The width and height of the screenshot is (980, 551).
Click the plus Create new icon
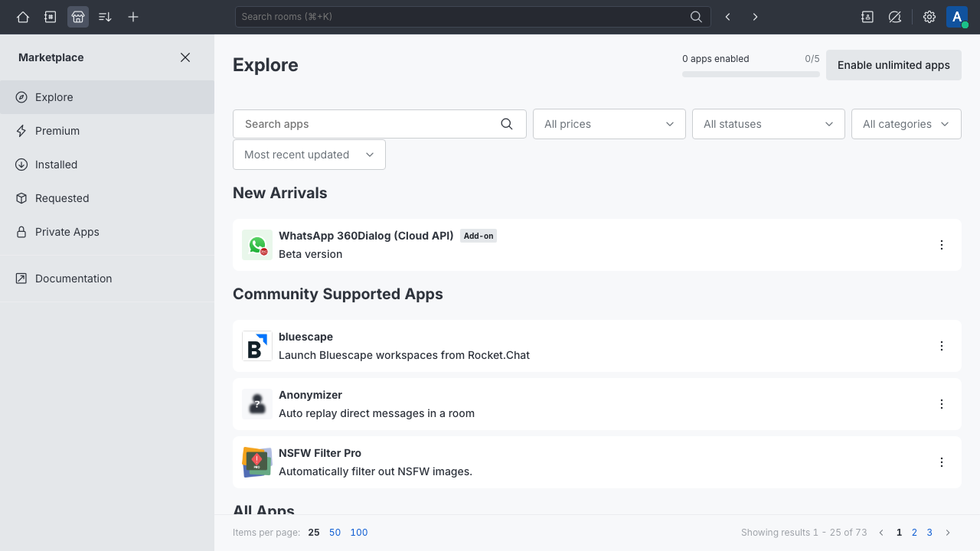[133, 17]
